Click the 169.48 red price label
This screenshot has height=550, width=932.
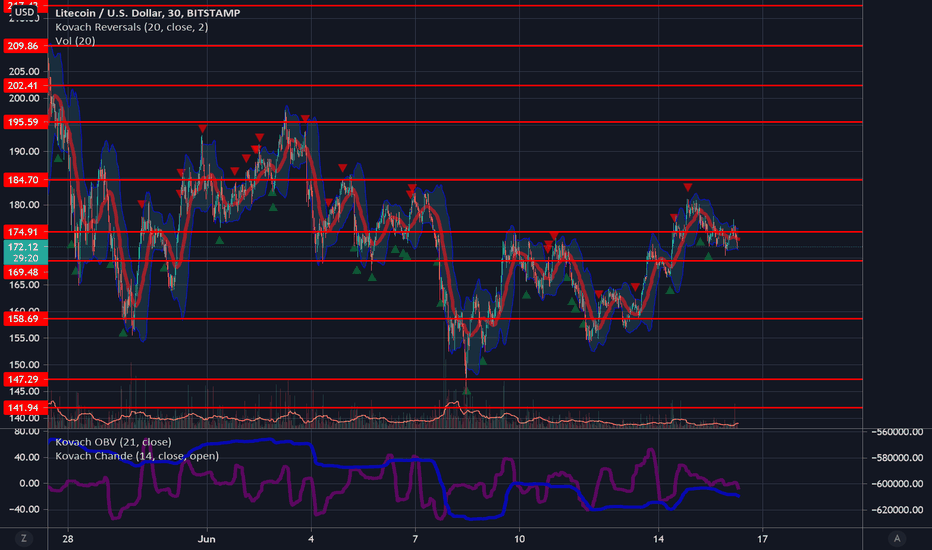coord(24,272)
